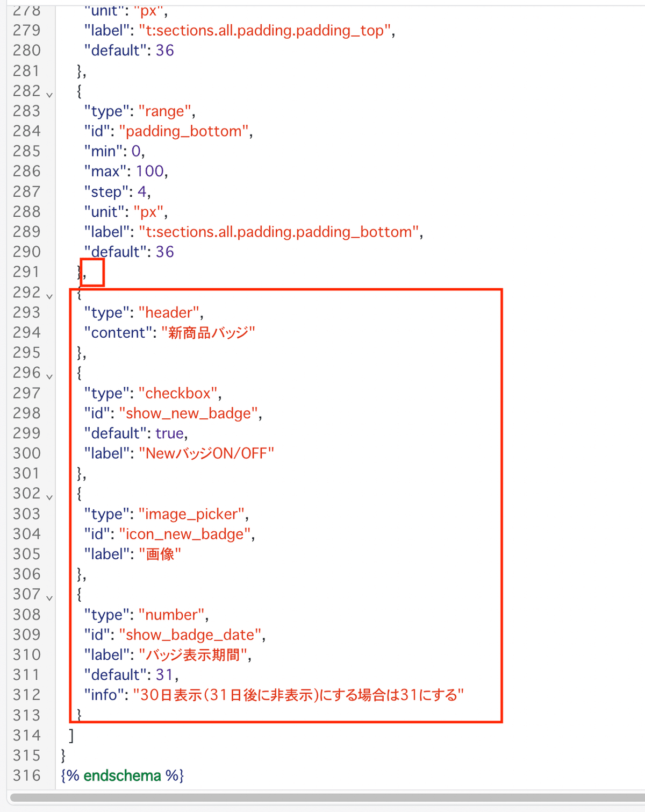This screenshot has width=645, height=812.
Task: Click the "min": 0 value
Action: pos(136,151)
